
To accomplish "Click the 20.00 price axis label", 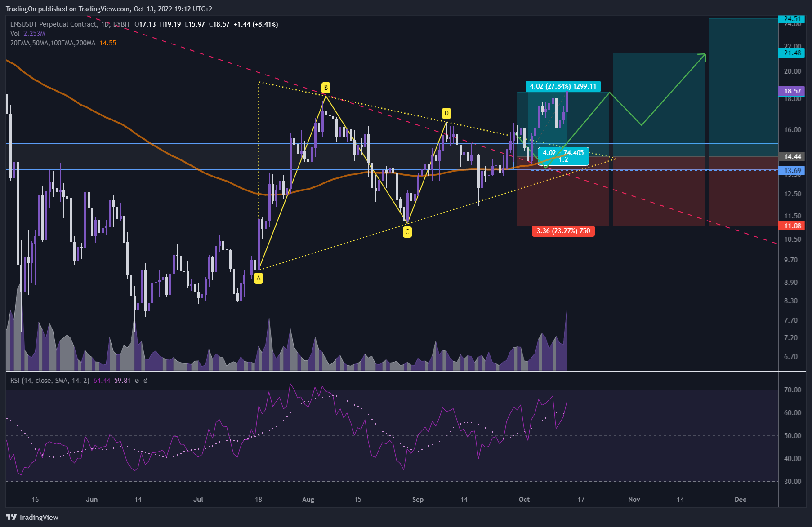I will pos(792,71).
